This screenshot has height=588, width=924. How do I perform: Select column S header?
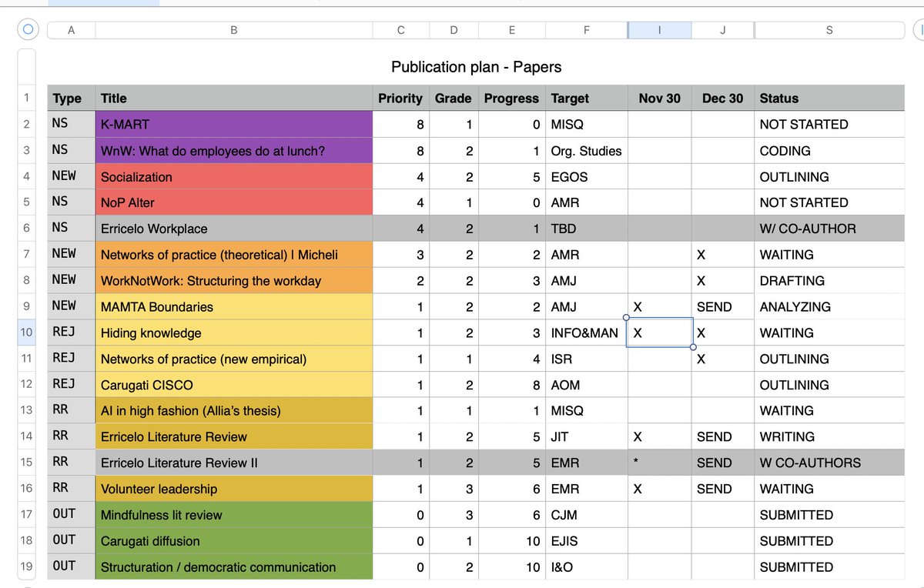829,30
